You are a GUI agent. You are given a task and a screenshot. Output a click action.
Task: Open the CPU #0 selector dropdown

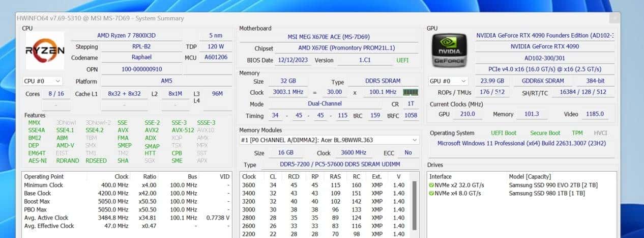click(x=43, y=81)
